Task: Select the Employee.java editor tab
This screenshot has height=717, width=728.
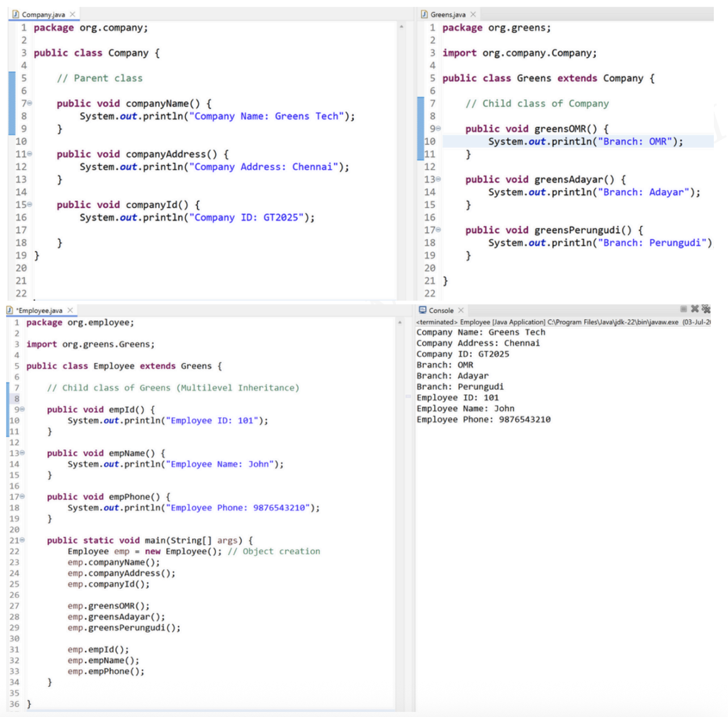Action: pyautogui.click(x=40, y=310)
